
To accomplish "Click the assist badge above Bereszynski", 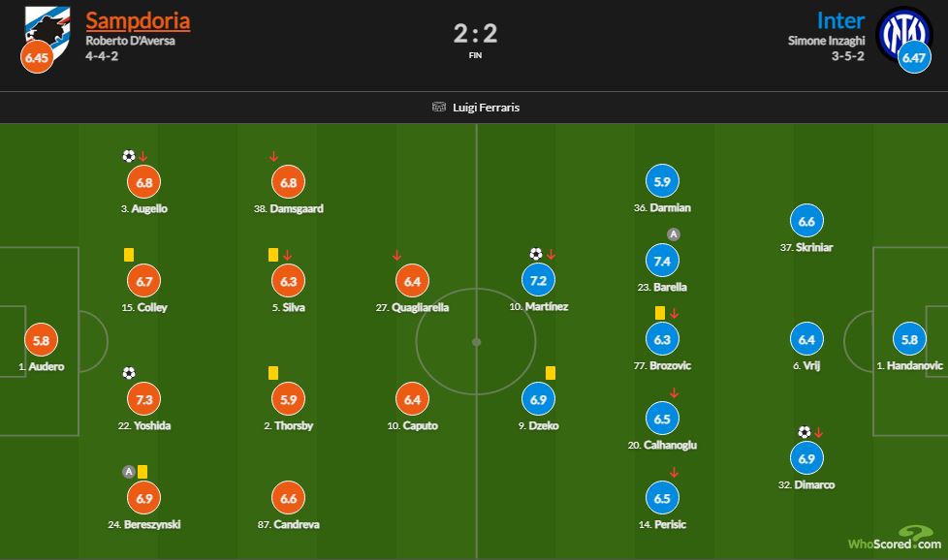I will (129, 472).
